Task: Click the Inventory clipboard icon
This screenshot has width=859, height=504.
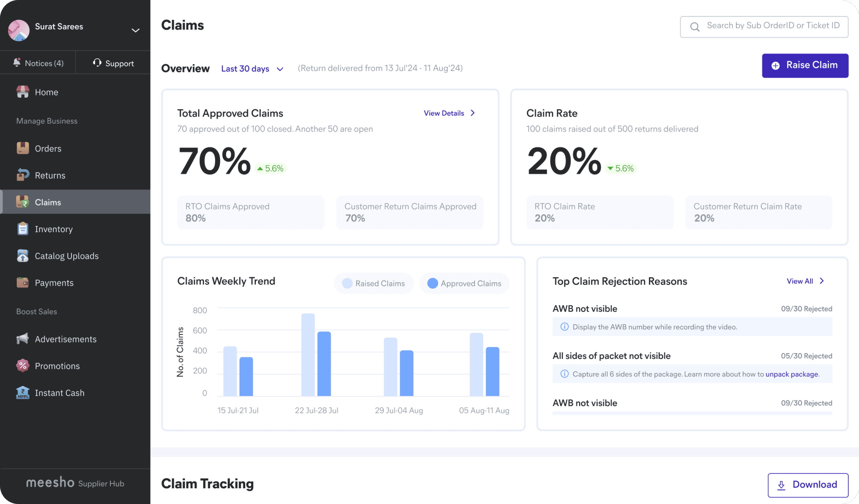Action: [22, 229]
